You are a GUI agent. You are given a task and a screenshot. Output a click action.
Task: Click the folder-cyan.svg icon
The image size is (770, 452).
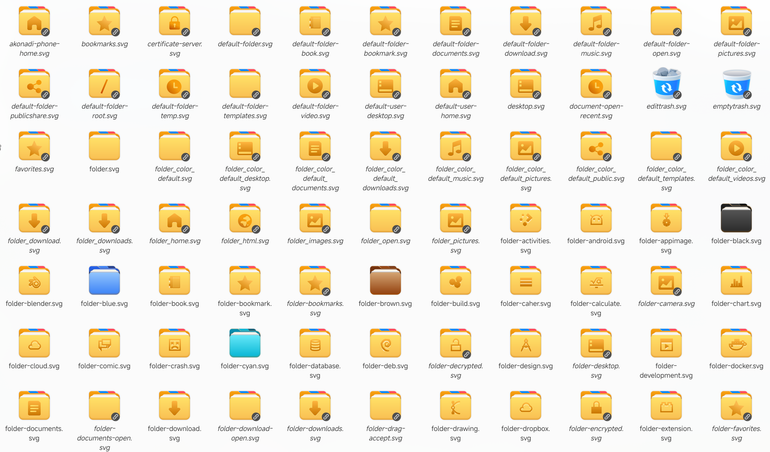pyautogui.click(x=245, y=343)
